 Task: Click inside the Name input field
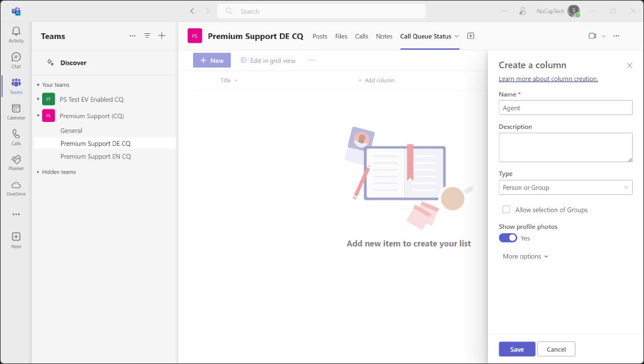coord(565,108)
